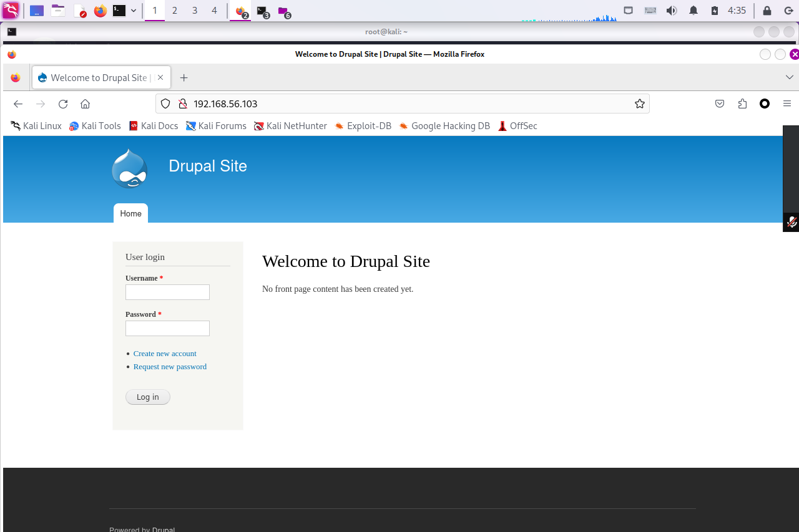Show desktop via blue panel icon
Screen dimensions: 799x532
click(37, 11)
